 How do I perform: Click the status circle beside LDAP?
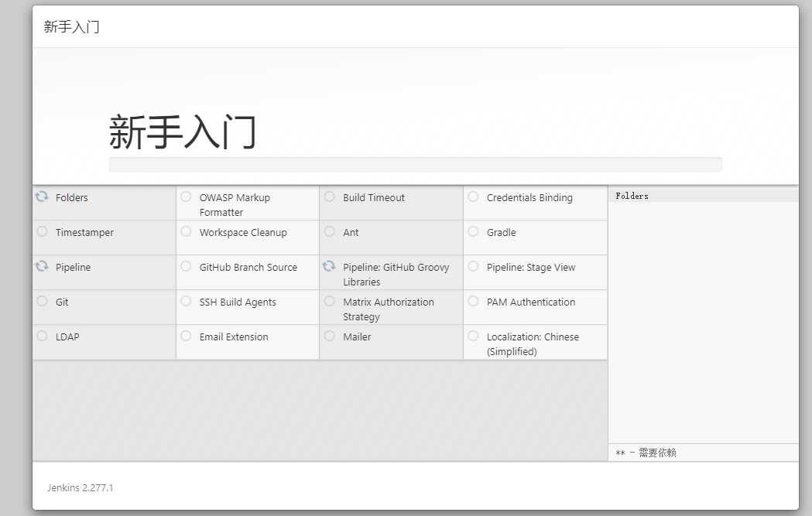point(42,336)
